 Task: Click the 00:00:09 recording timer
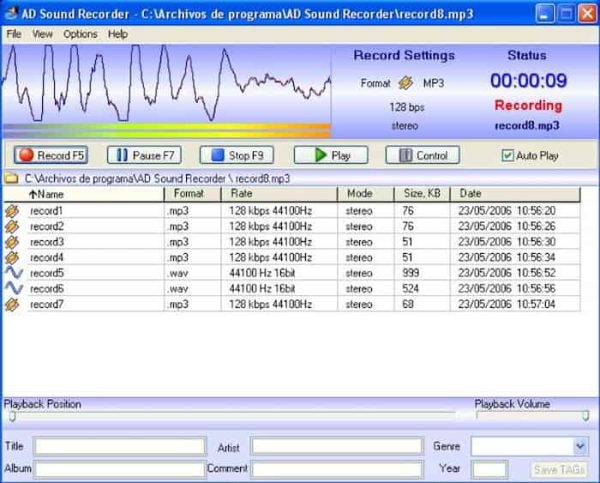point(528,81)
